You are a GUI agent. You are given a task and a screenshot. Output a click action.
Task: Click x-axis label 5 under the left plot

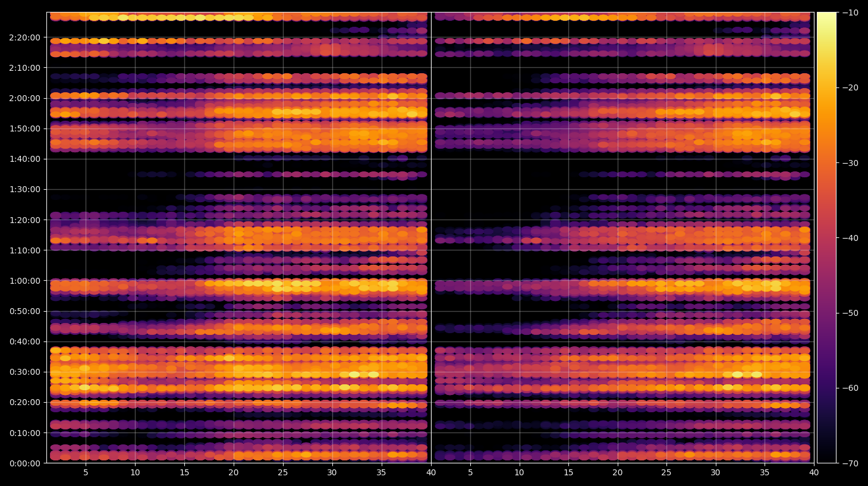[86, 473]
